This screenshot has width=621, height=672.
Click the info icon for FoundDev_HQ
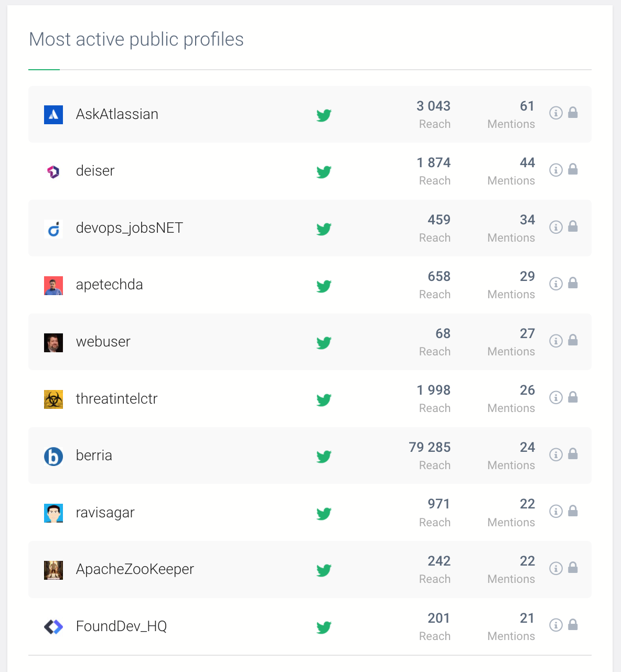pos(556,625)
